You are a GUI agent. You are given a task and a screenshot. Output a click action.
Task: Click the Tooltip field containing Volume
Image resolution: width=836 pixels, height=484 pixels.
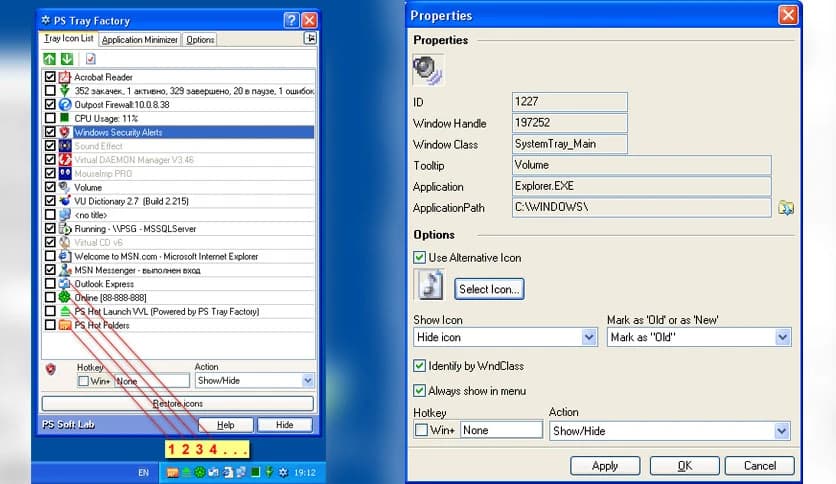click(x=641, y=165)
